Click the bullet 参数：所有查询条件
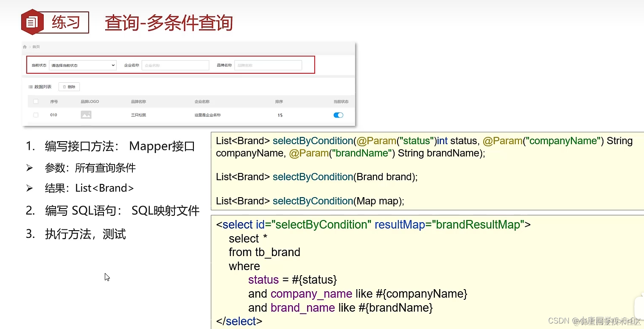This screenshot has height=329, width=644. coord(90,168)
